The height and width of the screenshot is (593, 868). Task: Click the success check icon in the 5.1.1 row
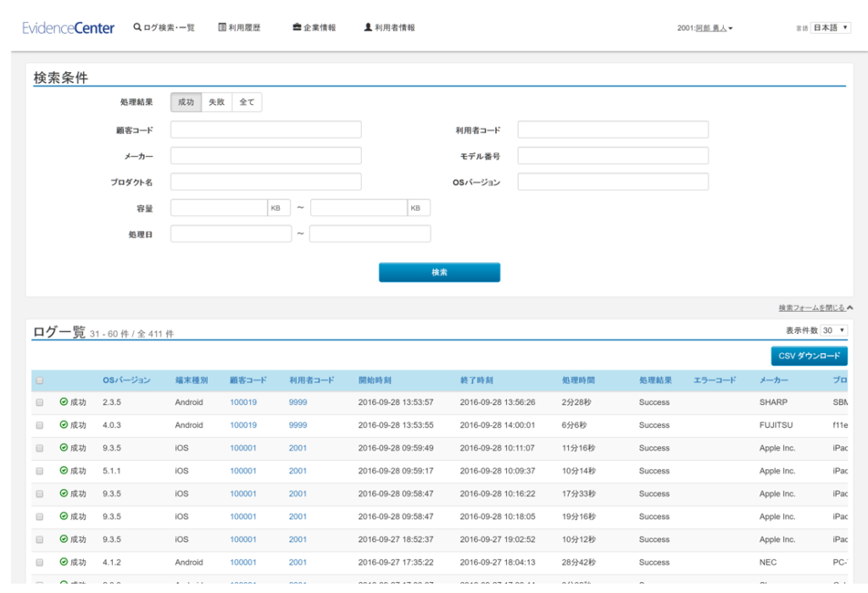[64, 471]
